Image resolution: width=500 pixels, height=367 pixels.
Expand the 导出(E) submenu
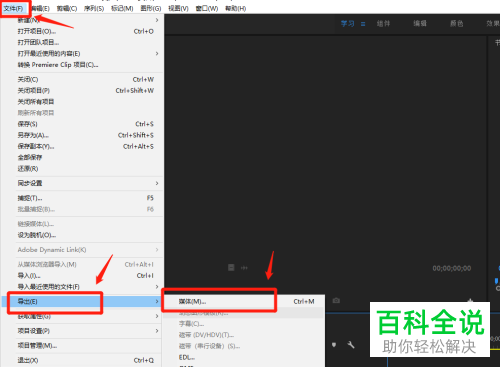(x=82, y=301)
